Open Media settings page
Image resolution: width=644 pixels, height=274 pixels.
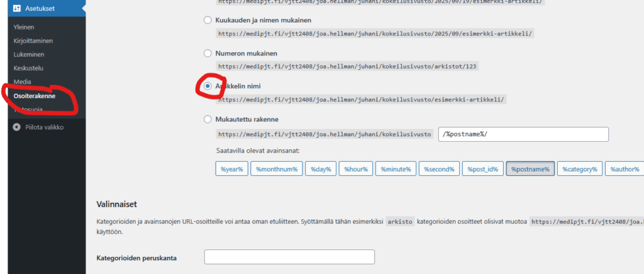22,82
